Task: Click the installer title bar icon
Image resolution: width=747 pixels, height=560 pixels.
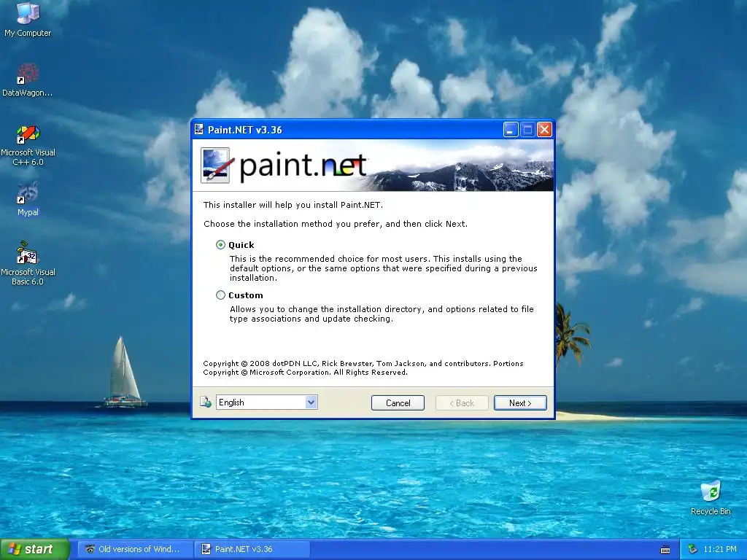Action: 199,130
